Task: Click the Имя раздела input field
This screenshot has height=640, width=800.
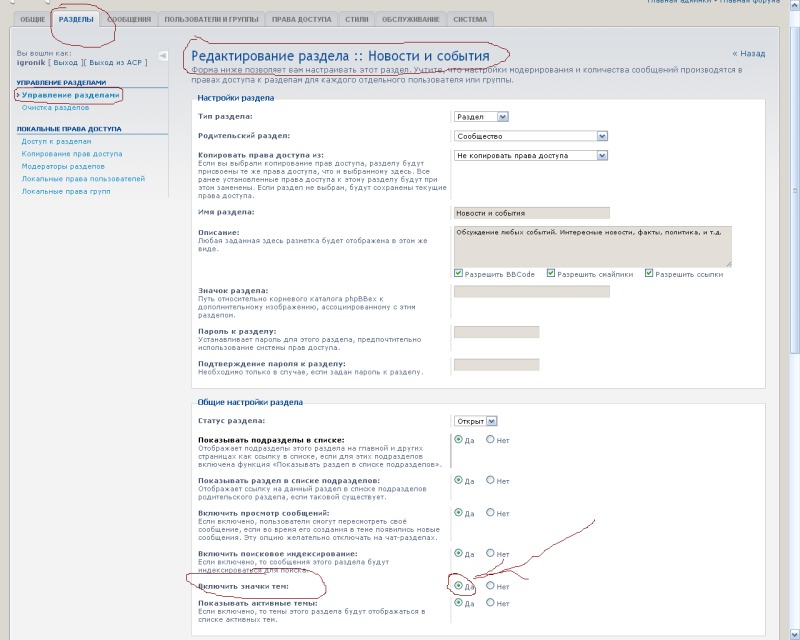Action: click(x=531, y=213)
